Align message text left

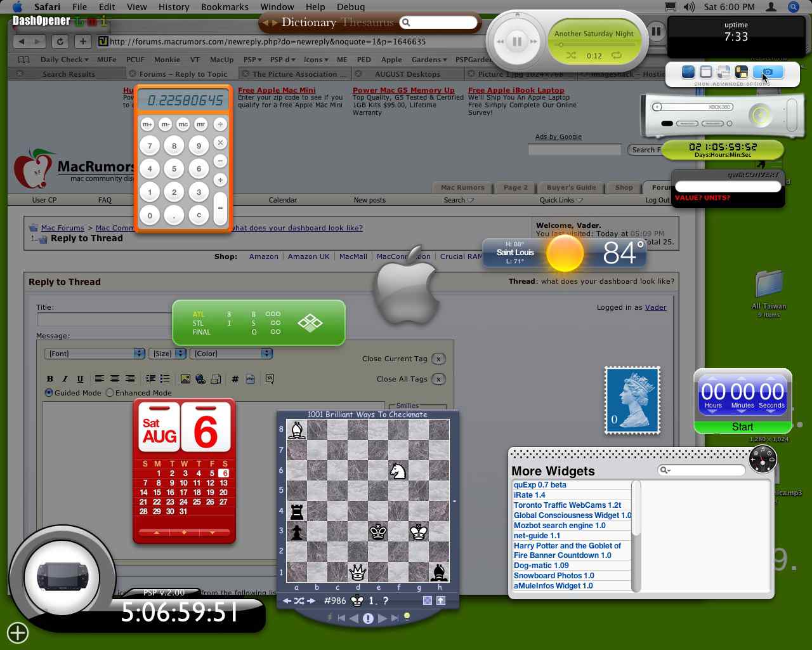click(x=100, y=379)
